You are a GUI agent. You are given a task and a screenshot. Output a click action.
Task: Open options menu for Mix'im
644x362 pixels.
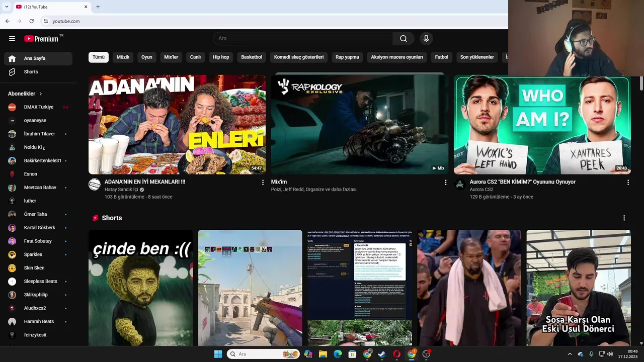click(x=445, y=183)
